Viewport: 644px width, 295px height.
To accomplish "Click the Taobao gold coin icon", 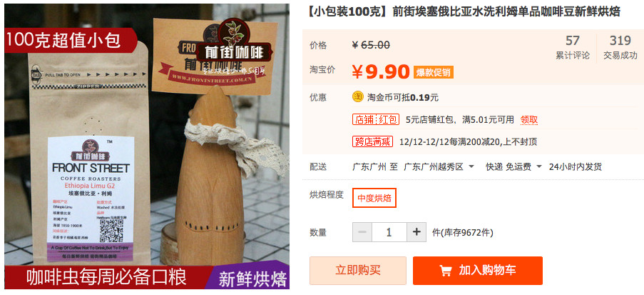I will pyautogui.click(x=358, y=96).
